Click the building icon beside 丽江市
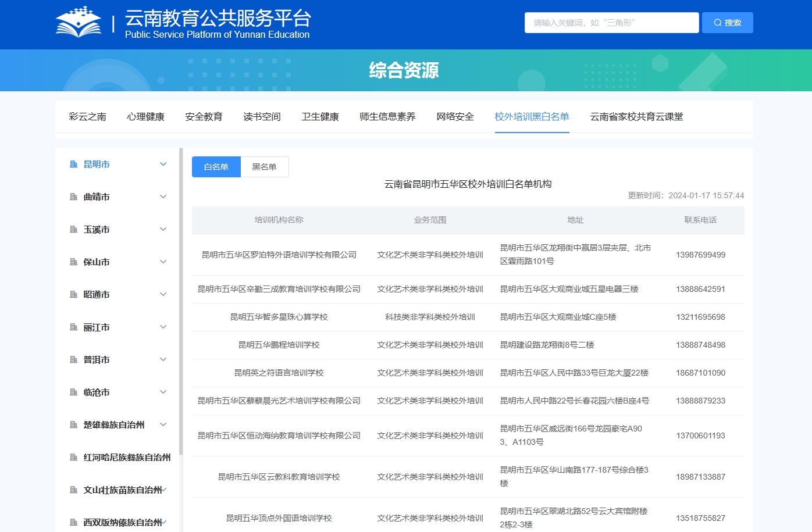Screen dimensions: 812x532 pos(74,327)
